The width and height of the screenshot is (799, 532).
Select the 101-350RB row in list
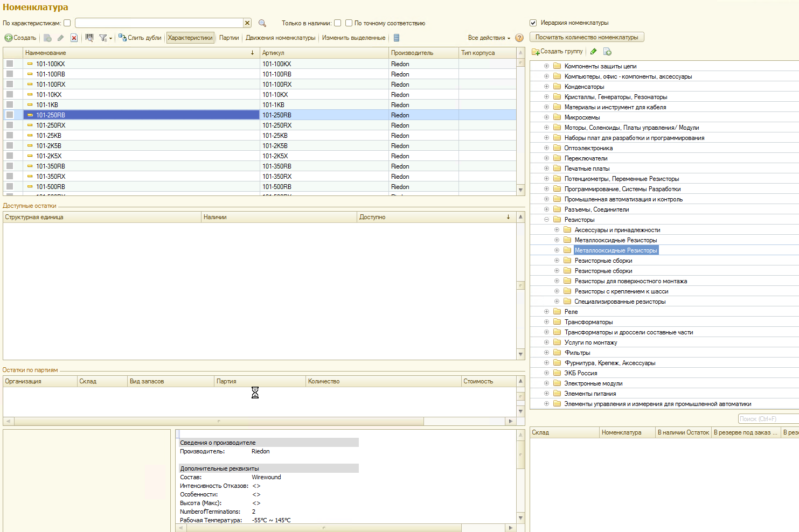click(51, 166)
